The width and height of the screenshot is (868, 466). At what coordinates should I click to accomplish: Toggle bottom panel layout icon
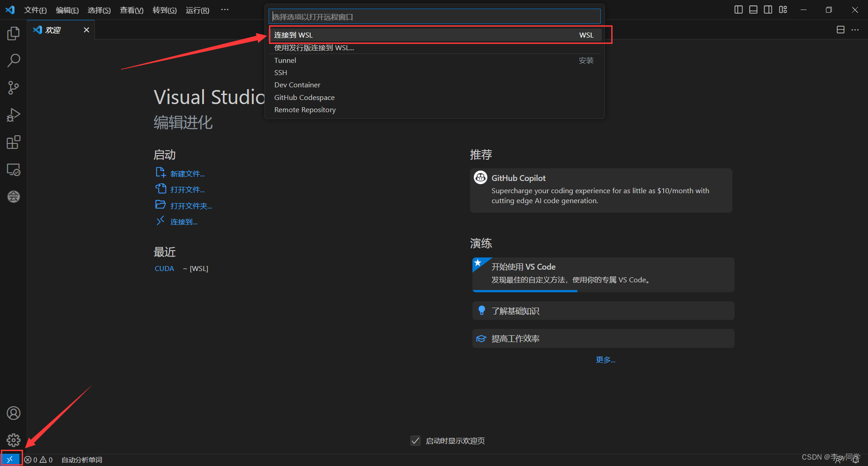[x=753, y=10]
